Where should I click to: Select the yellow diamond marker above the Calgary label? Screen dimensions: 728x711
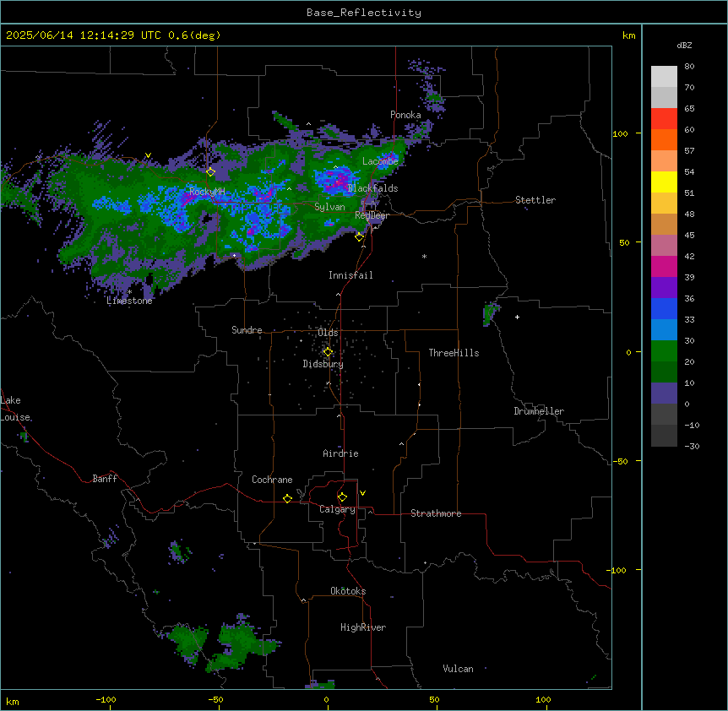(342, 497)
